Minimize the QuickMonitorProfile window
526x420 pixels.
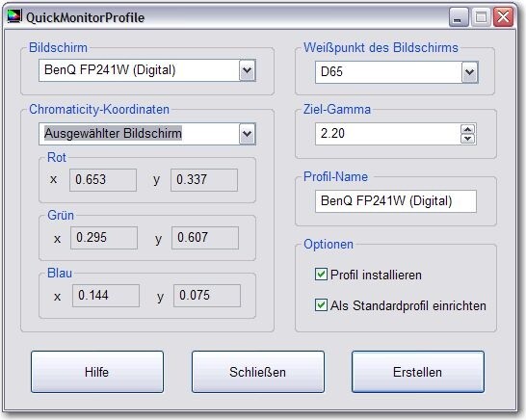(459, 16)
